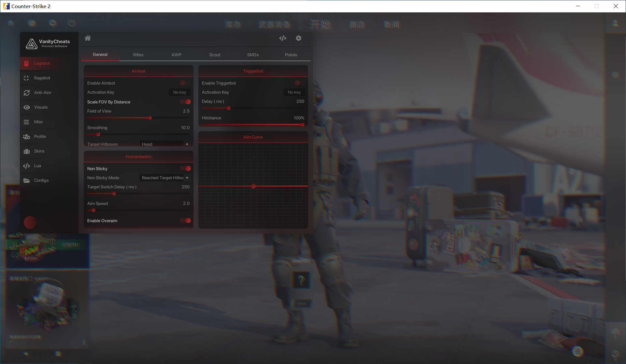This screenshot has height=364, width=626.
Task: Enable the Non Sticky toggle
Action: pos(187,169)
